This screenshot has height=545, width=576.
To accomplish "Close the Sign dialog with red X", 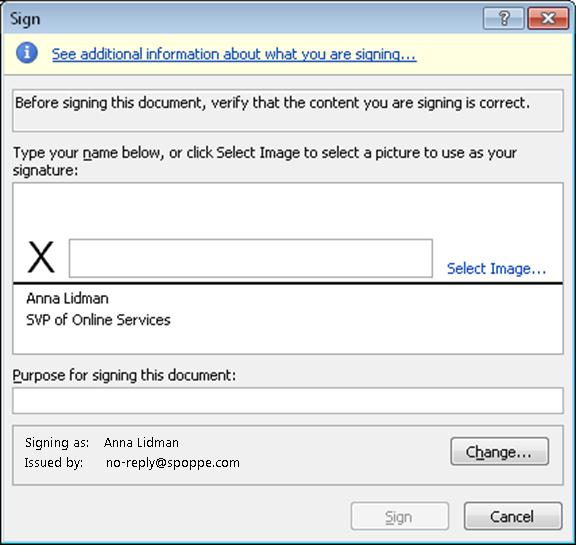I will click(548, 18).
